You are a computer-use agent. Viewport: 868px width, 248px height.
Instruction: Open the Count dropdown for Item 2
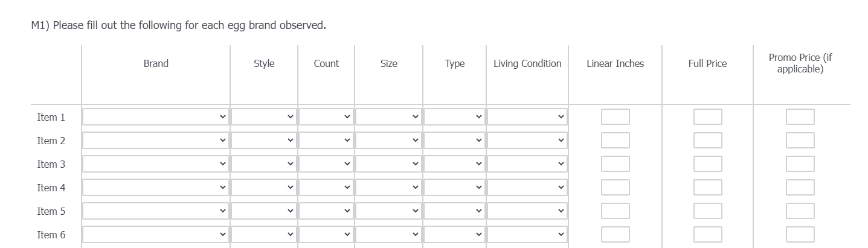(326, 141)
